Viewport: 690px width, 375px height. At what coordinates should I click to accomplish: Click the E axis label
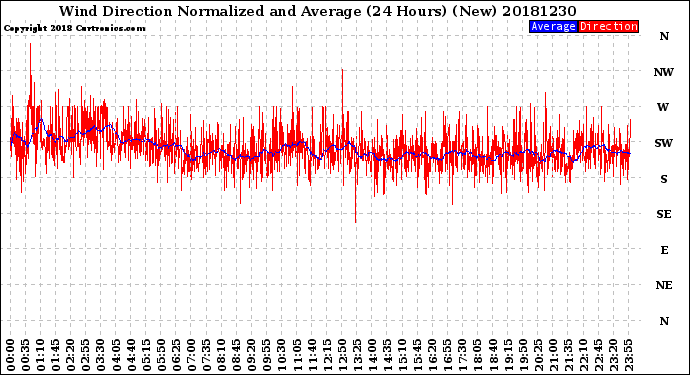(x=664, y=250)
